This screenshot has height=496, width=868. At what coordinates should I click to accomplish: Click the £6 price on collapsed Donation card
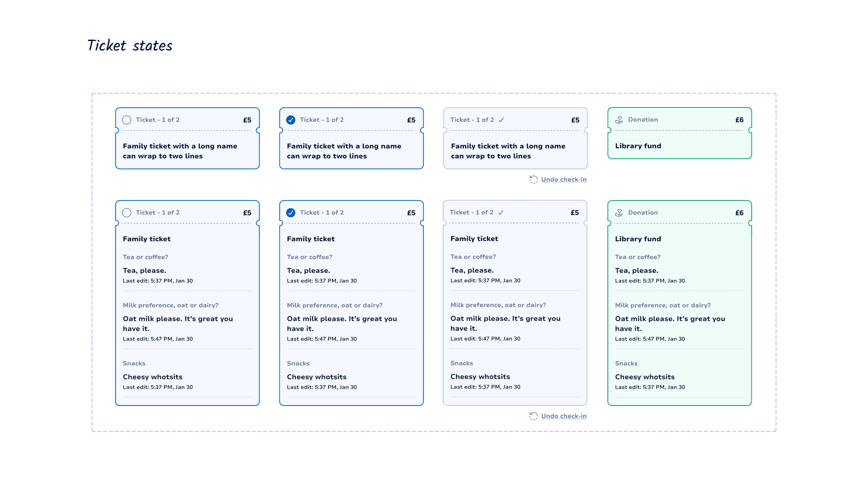(739, 120)
